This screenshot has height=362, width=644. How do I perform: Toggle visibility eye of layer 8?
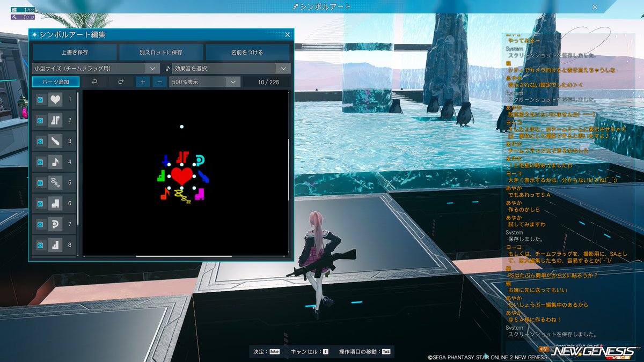point(40,245)
